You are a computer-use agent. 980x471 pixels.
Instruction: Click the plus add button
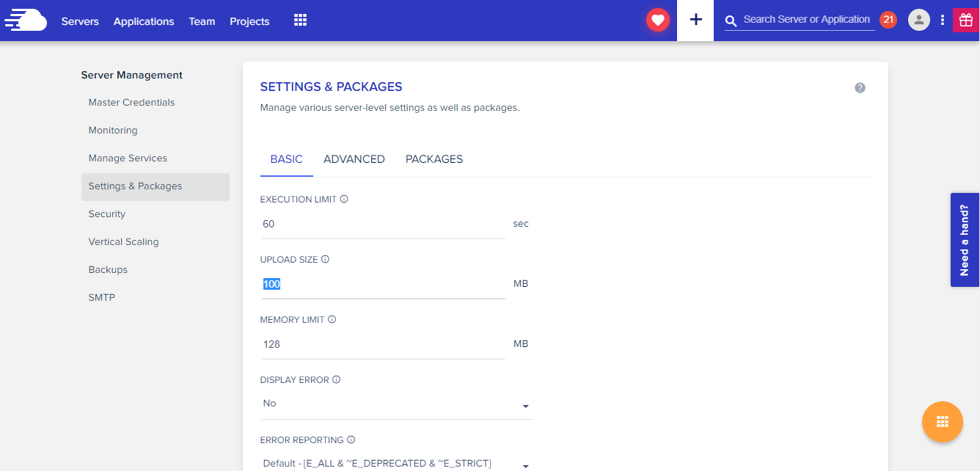coord(695,20)
